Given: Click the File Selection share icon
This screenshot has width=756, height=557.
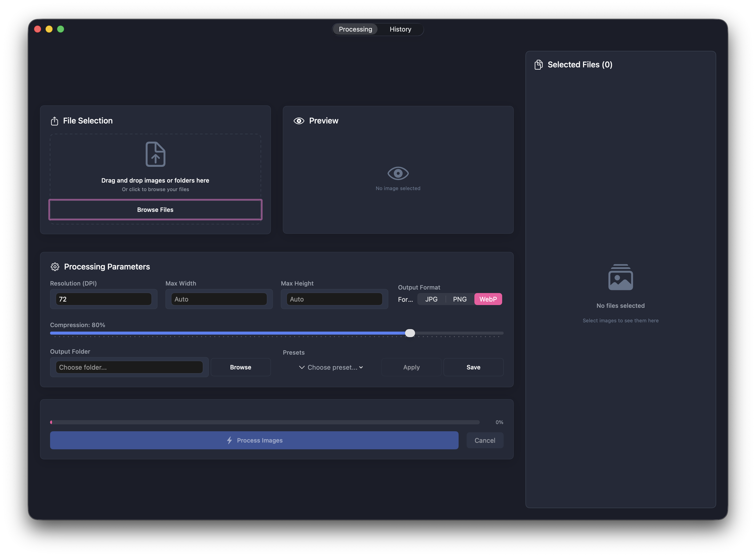Looking at the screenshot, I should pos(54,121).
